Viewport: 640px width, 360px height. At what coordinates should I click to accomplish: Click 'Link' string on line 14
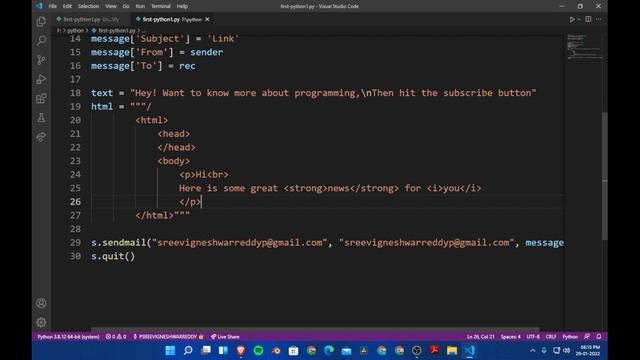click(223, 39)
